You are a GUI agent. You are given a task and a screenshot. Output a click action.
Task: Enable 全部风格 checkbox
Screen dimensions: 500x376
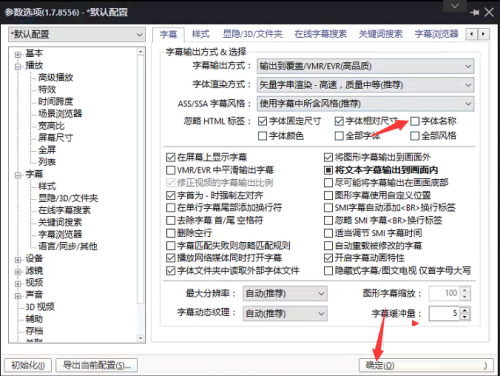(415, 136)
